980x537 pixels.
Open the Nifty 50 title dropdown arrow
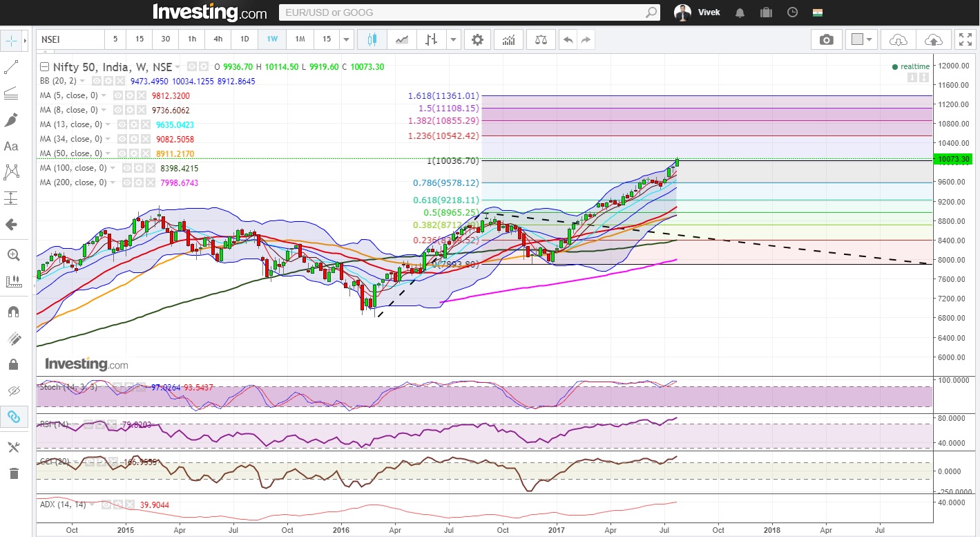178,67
